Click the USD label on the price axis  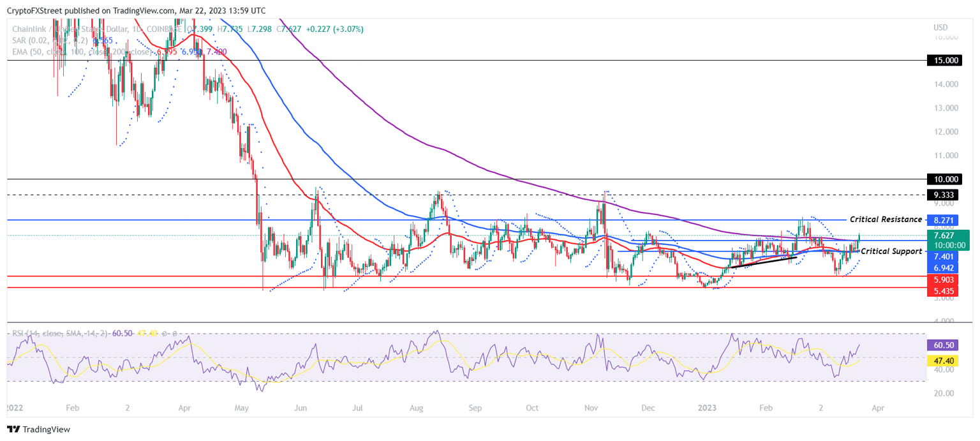939,27
